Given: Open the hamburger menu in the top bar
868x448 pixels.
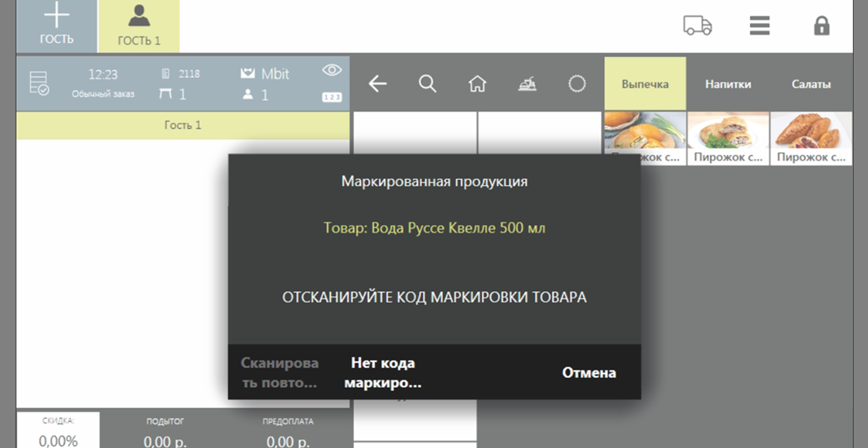Looking at the screenshot, I should click(759, 26).
